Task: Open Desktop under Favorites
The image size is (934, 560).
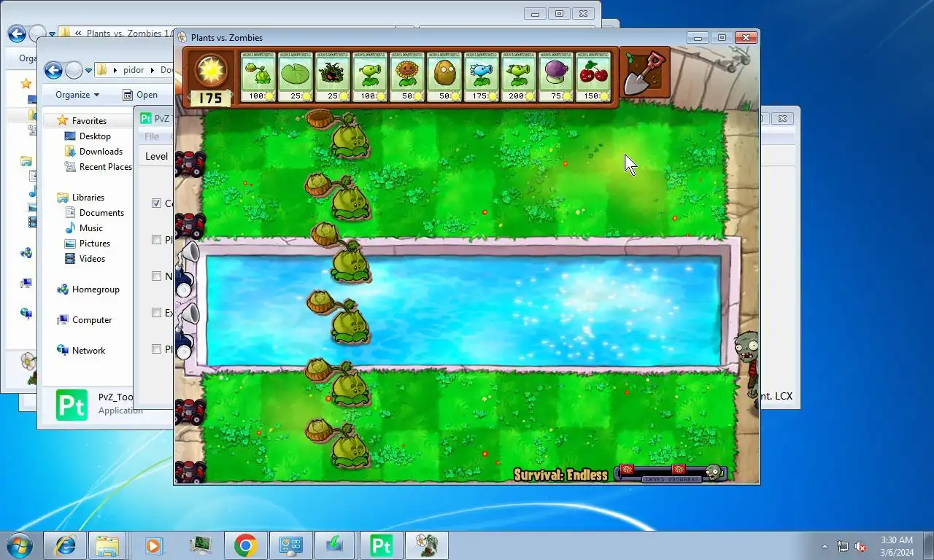Action: [x=95, y=136]
